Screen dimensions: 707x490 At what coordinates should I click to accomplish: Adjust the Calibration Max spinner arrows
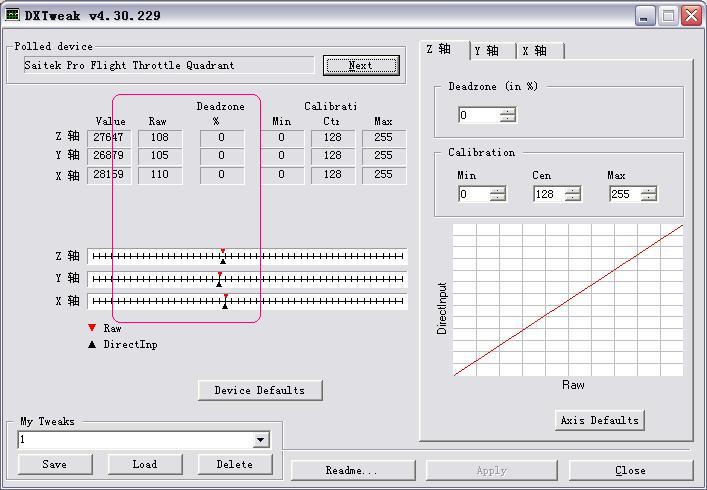[649, 194]
